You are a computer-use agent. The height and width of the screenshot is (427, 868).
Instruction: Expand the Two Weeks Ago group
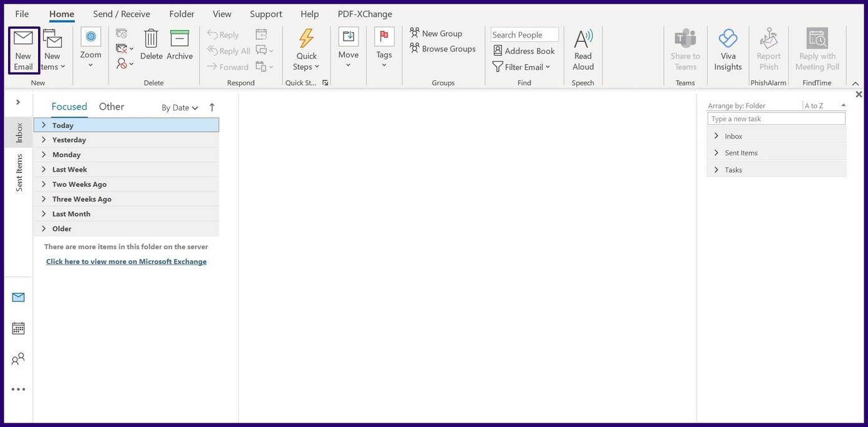(x=44, y=184)
